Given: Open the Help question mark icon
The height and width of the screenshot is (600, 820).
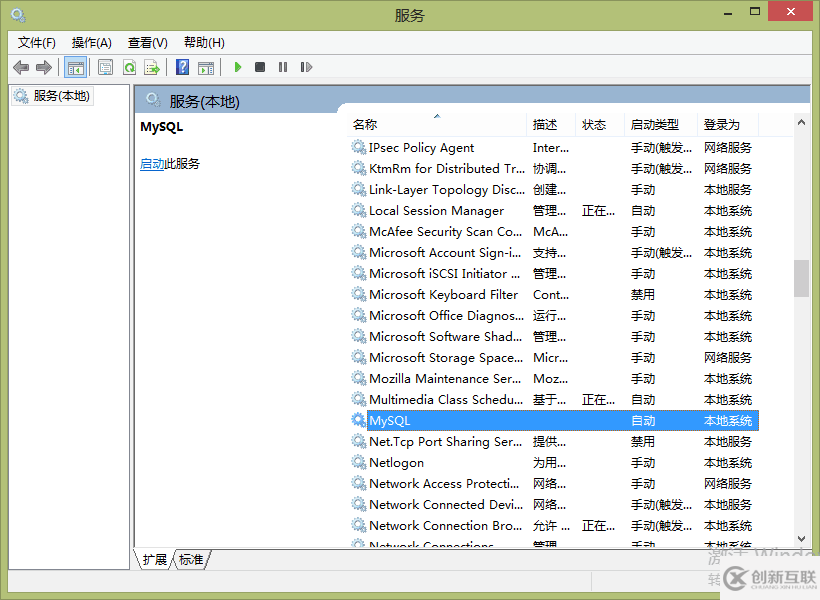Looking at the screenshot, I should point(183,67).
